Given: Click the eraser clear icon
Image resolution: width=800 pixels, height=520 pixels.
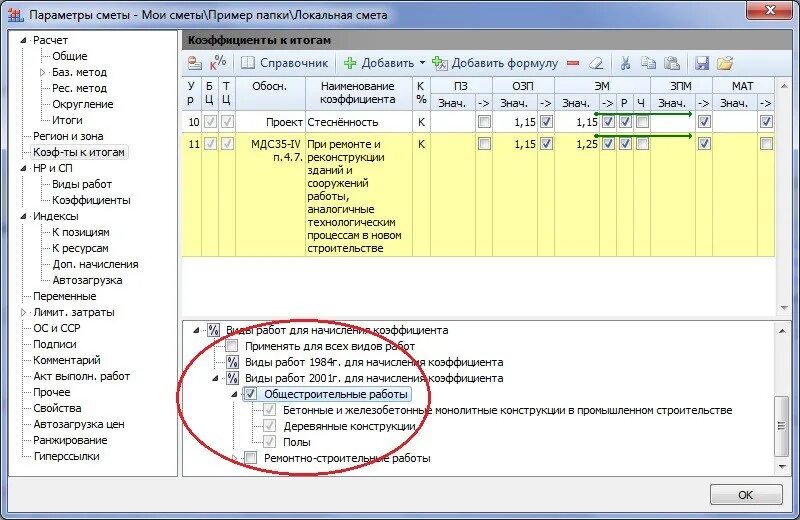Looking at the screenshot, I should click(596, 63).
